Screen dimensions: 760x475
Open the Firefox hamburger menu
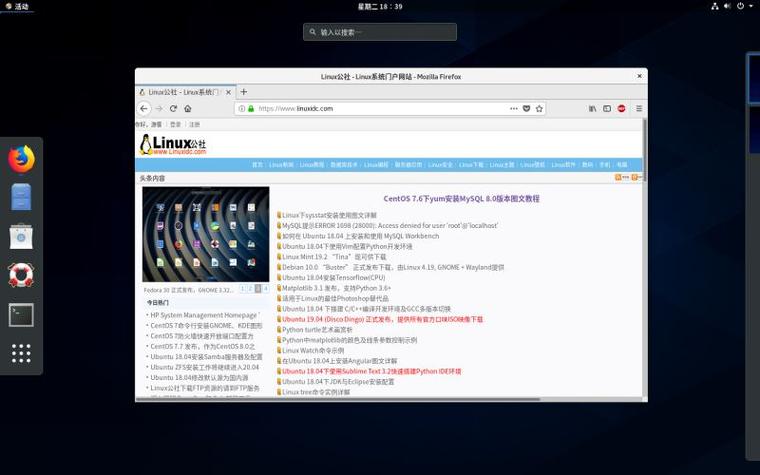[639, 109]
